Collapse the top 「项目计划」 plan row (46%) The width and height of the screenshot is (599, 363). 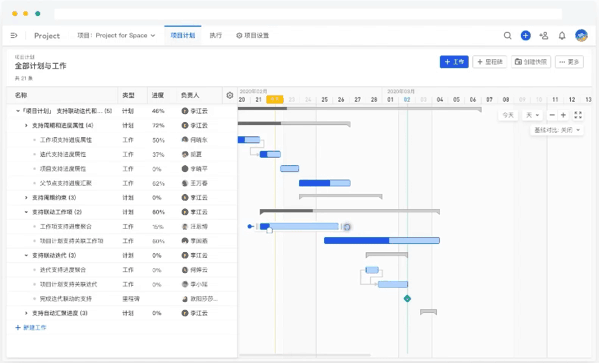pyautogui.click(x=18, y=111)
